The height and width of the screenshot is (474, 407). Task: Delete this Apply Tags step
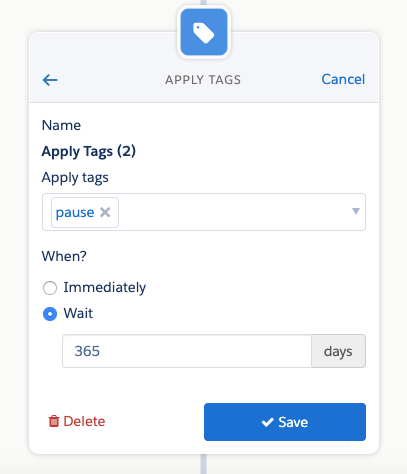pyautogui.click(x=77, y=421)
